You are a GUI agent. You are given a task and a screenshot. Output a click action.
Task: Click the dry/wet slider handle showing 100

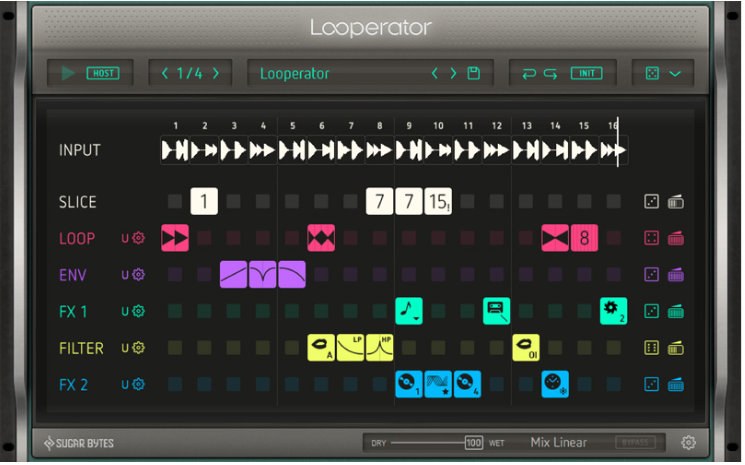(474, 443)
